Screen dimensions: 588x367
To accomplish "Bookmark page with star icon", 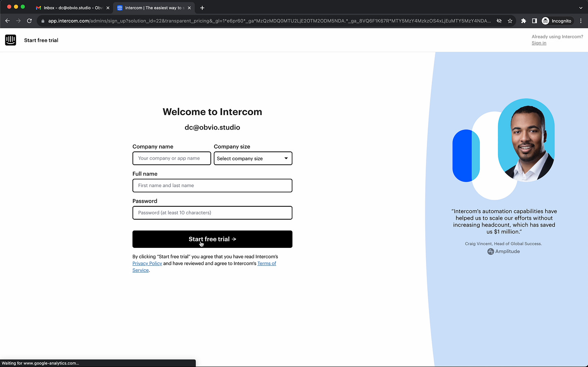I will pos(510,21).
